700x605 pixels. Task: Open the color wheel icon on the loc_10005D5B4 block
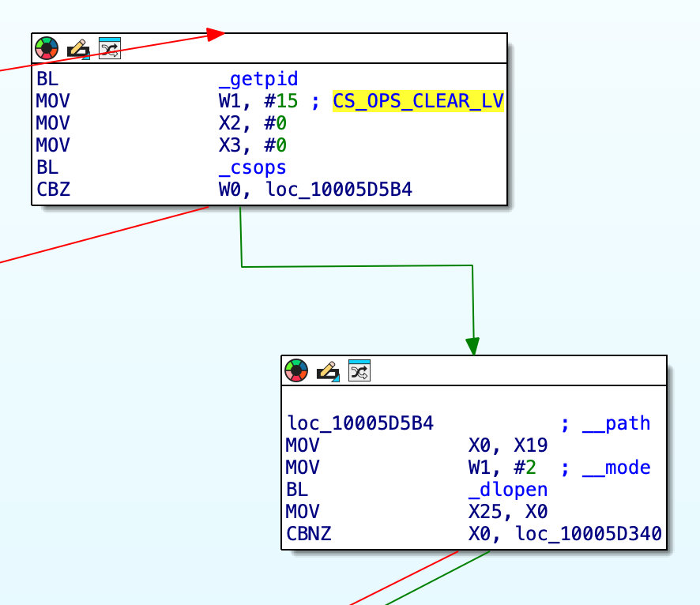pyautogui.click(x=296, y=370)
